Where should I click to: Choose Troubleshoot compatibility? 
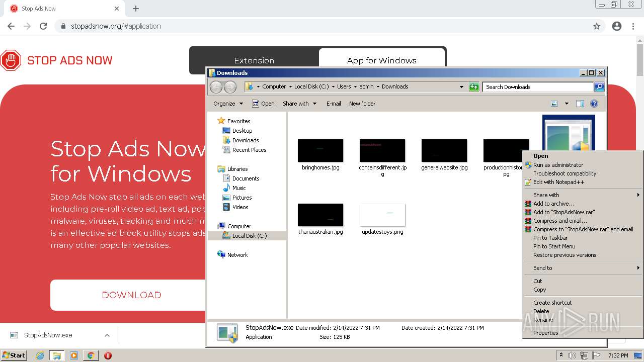pyautogui.click(x=583, y=173)
